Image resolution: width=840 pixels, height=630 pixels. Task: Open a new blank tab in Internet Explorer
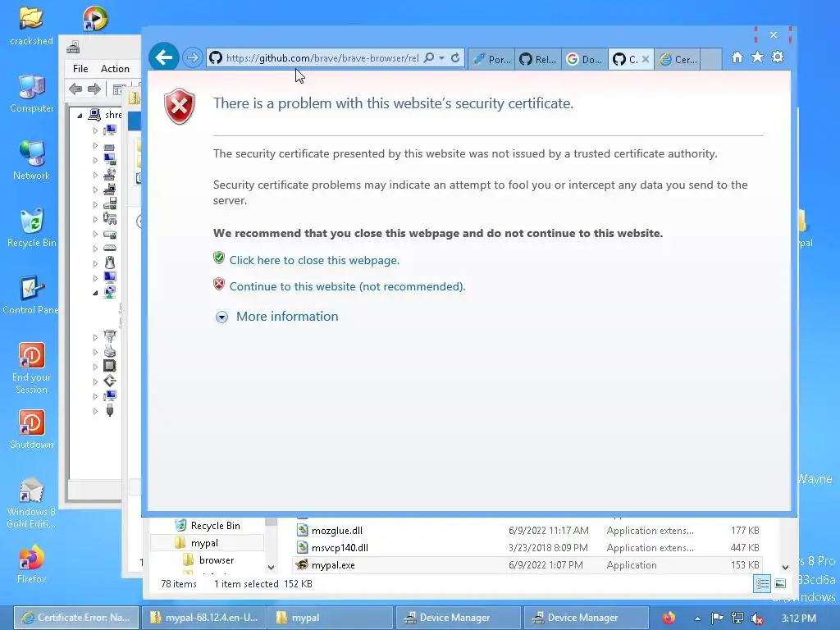[x=711, y=59]
